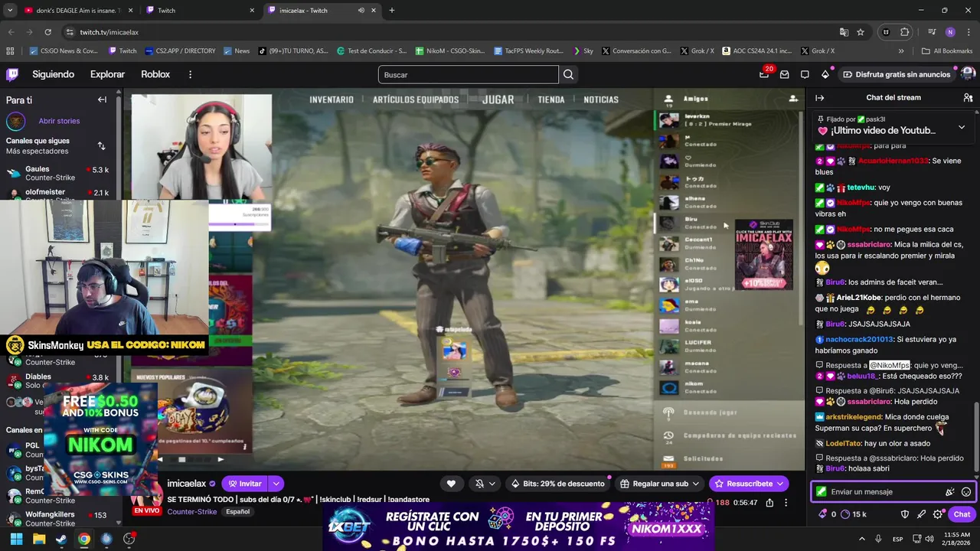Translate this page icon in address bar
This screenshot has height=551, width=980.
pyautogui.click(x=844, y=32)
